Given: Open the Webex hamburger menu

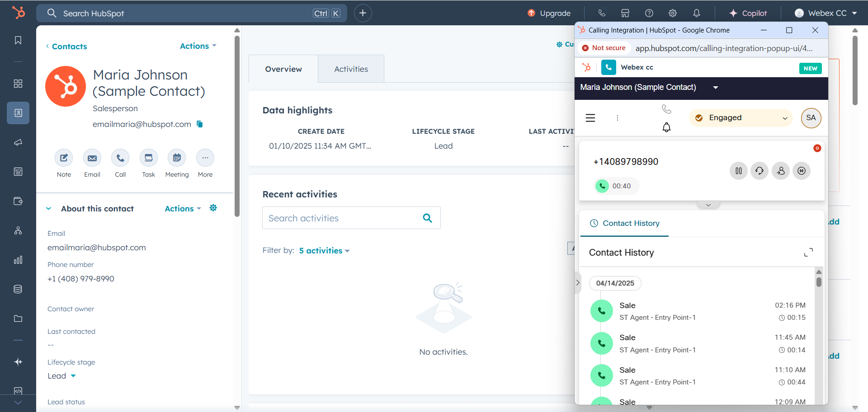Looking at the screenshot, I should 590,118.
